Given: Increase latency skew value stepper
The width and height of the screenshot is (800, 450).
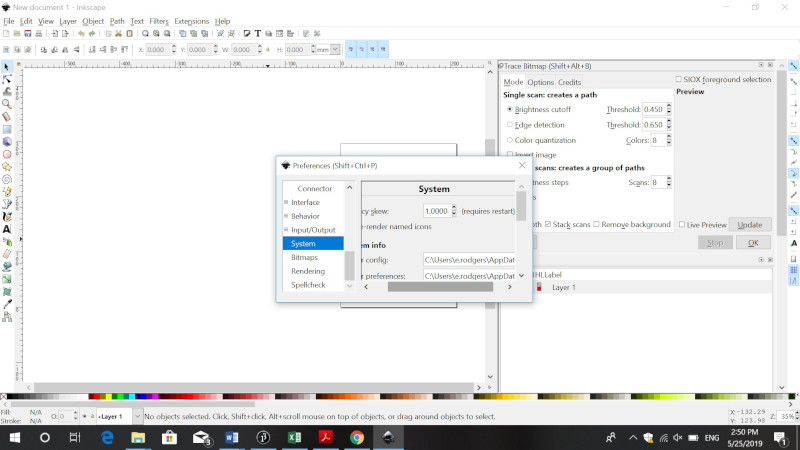Looking at the screenshot, I should [x=454, y=208].
